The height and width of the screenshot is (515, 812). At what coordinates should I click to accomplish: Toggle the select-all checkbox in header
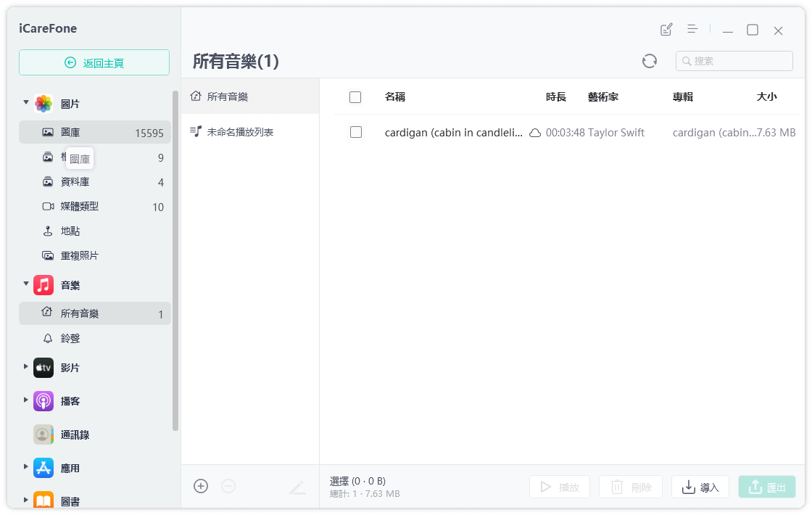click(355, 97)
